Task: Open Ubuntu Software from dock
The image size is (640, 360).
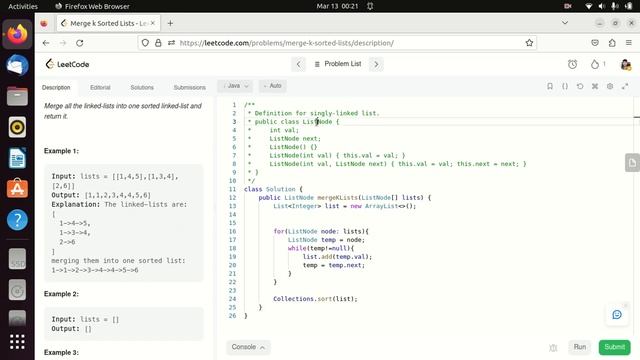Action: point(17,189)
